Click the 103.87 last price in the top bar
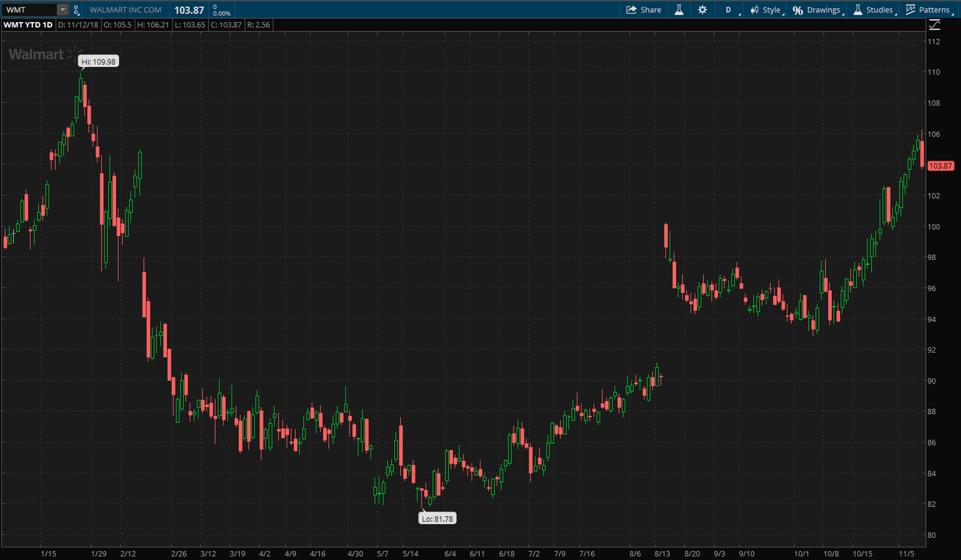Viewport: 961px width, 560px height. tap(189, 10)
